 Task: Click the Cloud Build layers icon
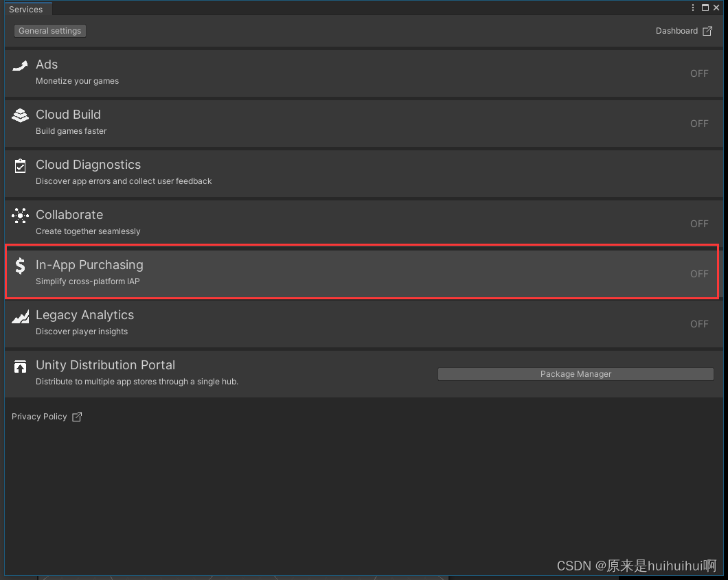click(19, 115)
